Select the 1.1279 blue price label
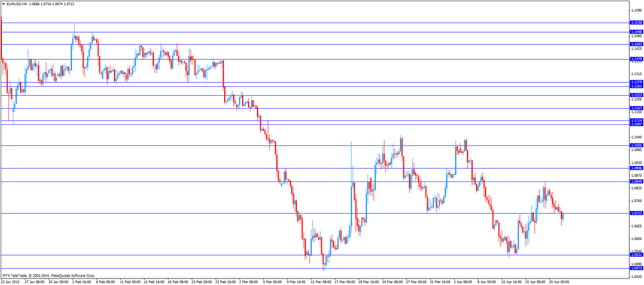This screenshot has width=644, height=285. click(636, 82)
